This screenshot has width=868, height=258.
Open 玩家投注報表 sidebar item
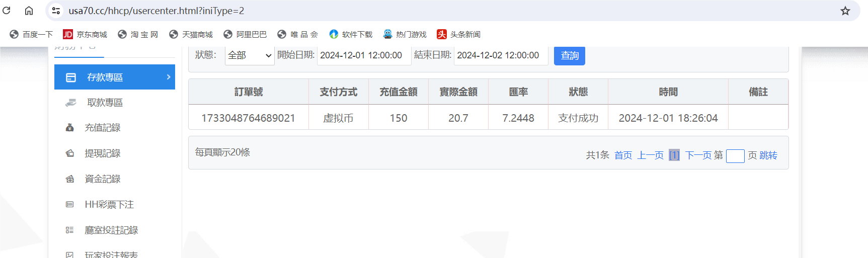pos(111,254)
